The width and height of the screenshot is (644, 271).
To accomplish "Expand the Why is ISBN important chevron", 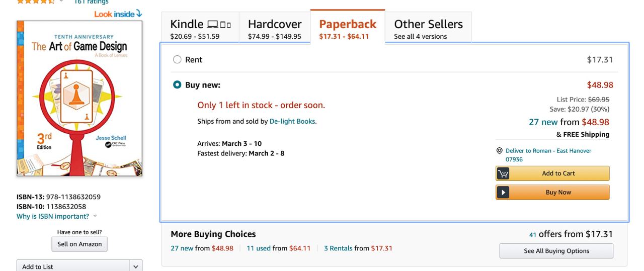I will click(95, 216).
